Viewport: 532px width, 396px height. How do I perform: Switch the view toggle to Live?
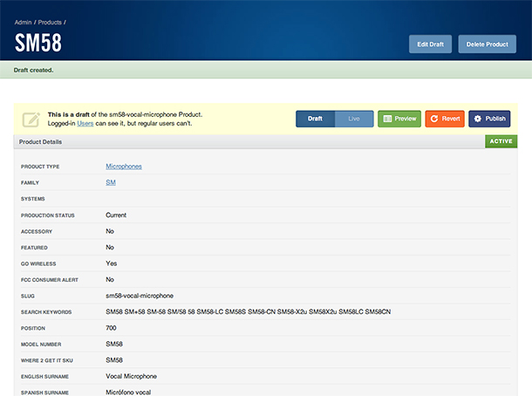(x=354, y=119)
